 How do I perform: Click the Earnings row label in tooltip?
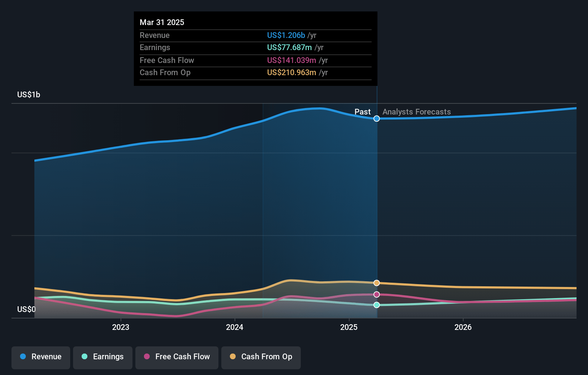coord(155,47)
